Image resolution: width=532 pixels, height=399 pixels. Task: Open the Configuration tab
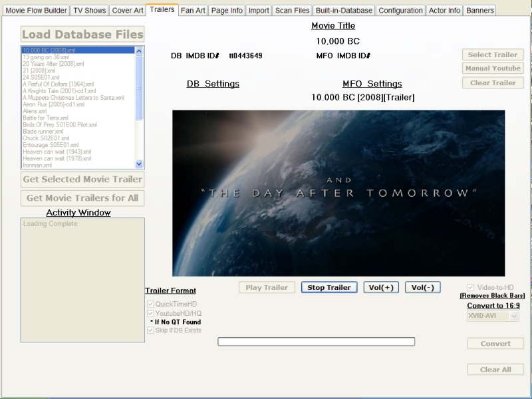pos(401,11)
